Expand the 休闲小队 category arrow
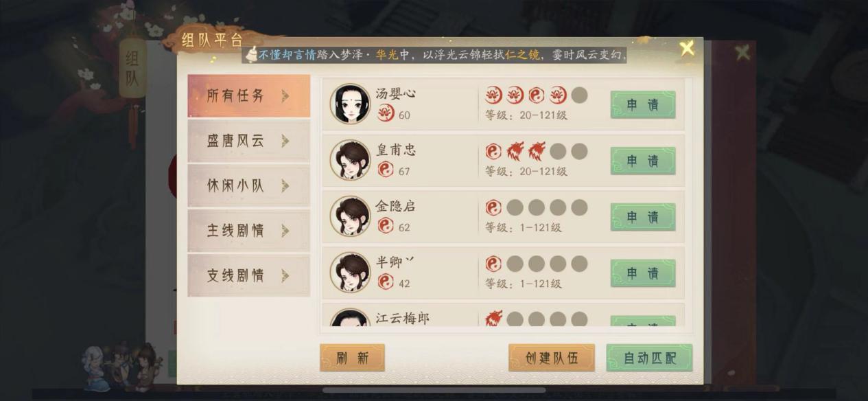The width and height of the screenshot is (868, 401). click(x=285, y=185)
